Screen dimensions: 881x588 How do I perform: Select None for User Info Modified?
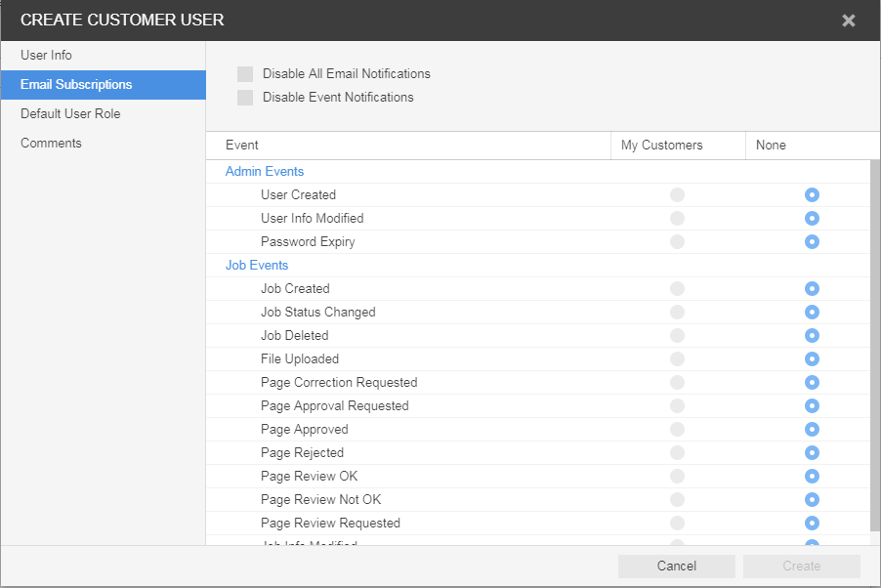tap(812, 219)
